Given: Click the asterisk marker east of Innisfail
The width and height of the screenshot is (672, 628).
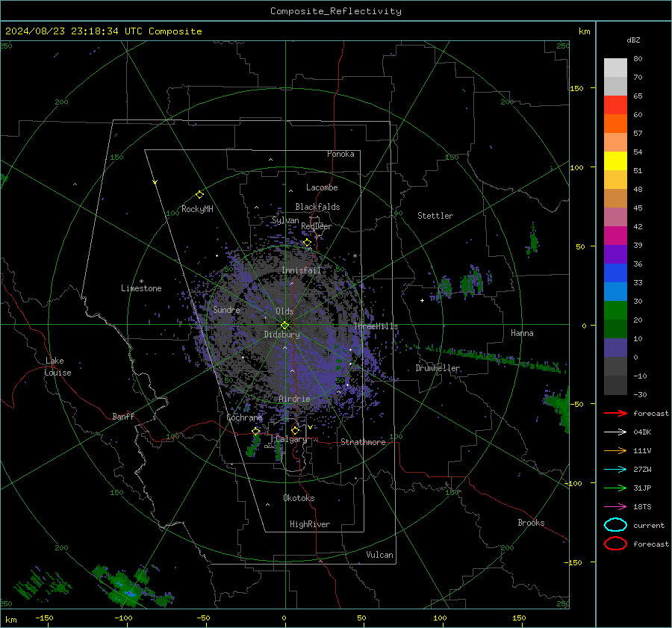Looking at the screenshot, I should (355, 256).
